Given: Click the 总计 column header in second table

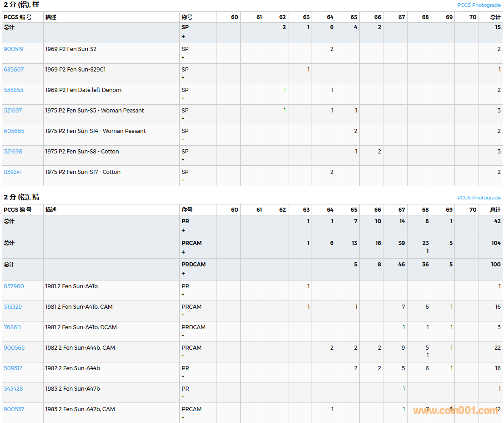Looking at the screenshot, I should (495, 210).
